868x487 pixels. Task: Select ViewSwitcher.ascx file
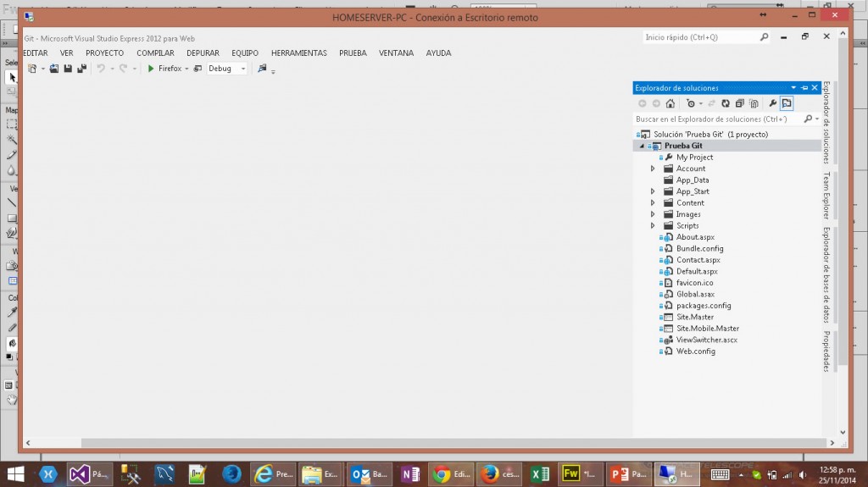(x=706, y=340)
